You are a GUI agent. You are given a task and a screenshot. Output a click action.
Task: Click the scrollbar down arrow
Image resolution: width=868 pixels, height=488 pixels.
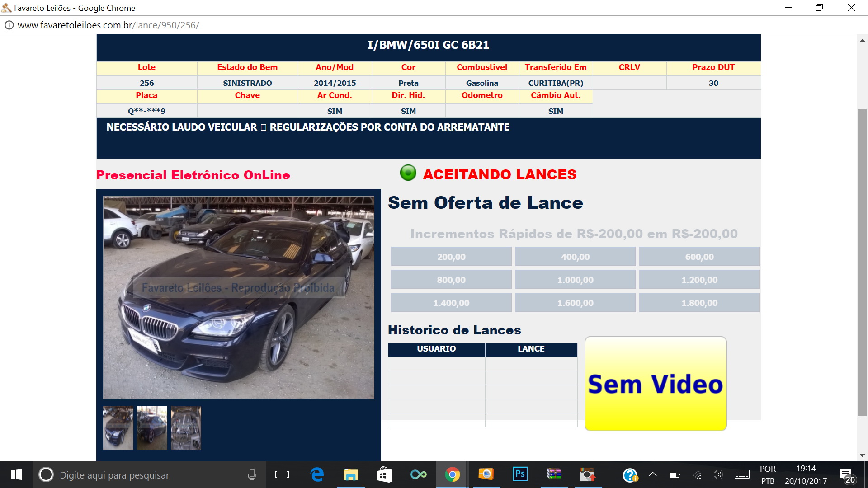tap(862, 455)
